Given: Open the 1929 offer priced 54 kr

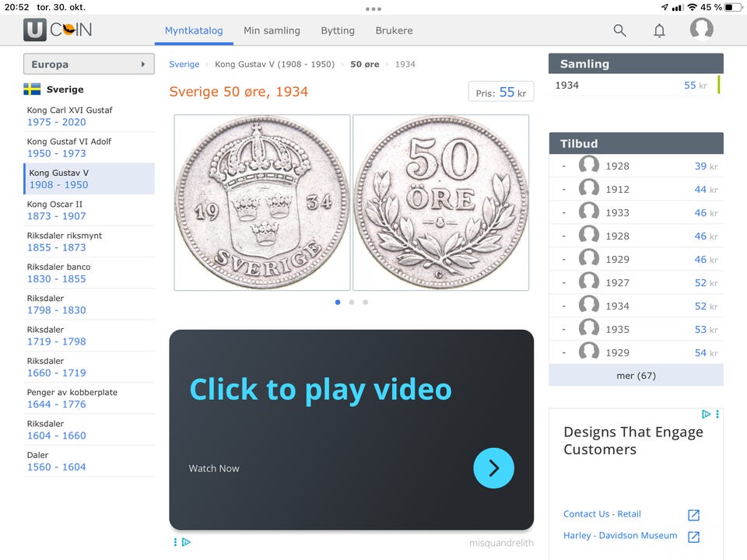Looking at the screenshot, I should click(636, 352).
